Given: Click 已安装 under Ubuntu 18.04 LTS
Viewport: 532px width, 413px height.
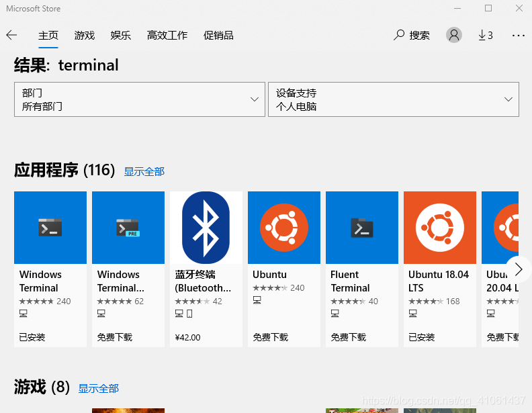Looking at the screenshot, I should point(421,337).
